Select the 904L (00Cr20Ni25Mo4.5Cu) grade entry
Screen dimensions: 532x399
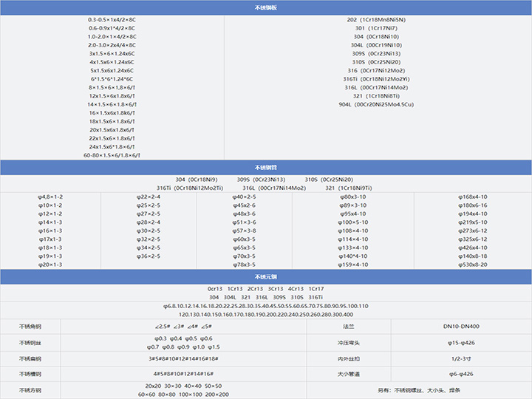[x=376, y=104]
